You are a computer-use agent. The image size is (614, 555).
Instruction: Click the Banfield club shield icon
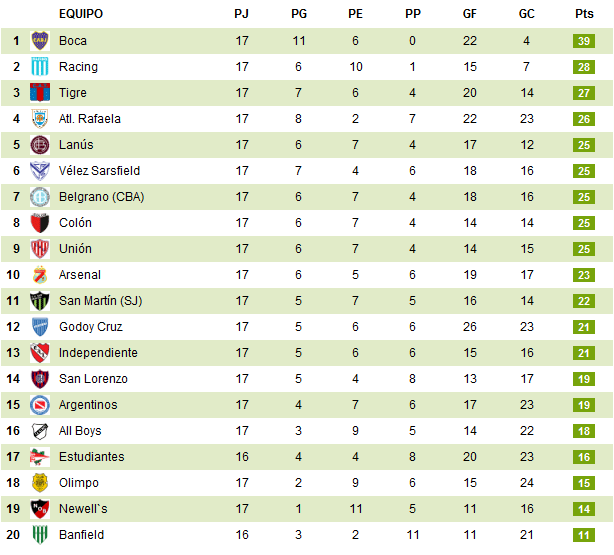[x=40, y=535]
